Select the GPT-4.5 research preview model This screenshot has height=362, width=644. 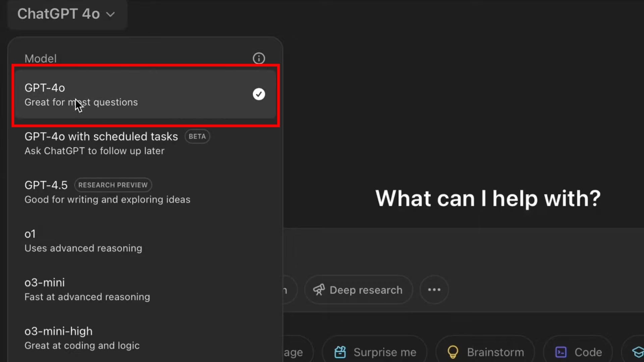145,192
